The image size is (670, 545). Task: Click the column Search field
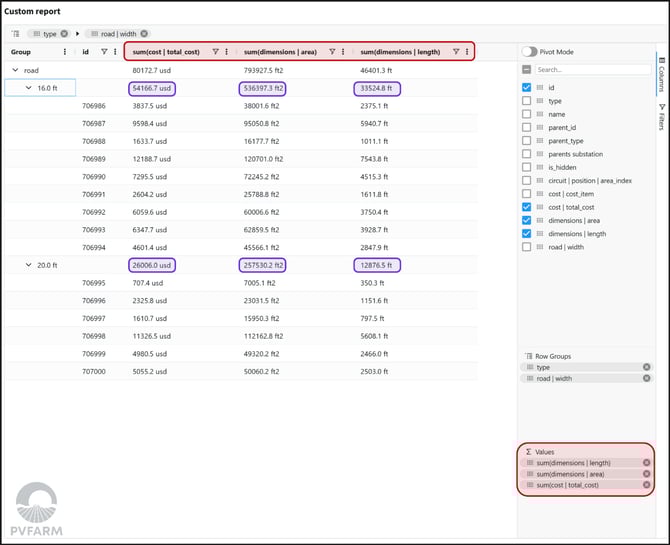pos(592,70)
